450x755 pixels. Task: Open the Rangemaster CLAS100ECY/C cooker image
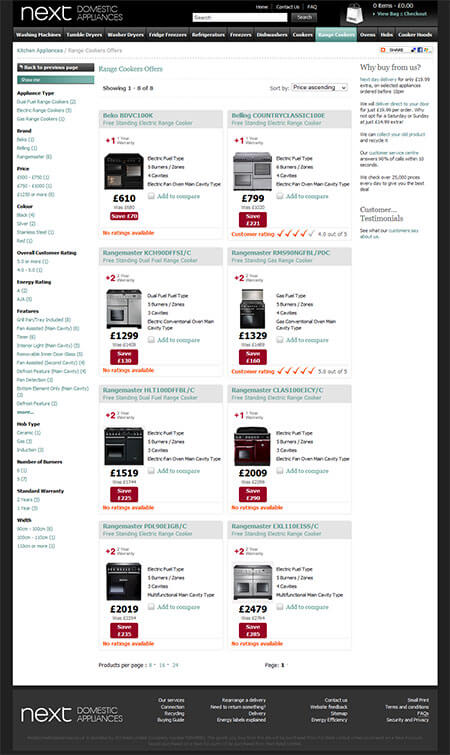coord(253,446)
